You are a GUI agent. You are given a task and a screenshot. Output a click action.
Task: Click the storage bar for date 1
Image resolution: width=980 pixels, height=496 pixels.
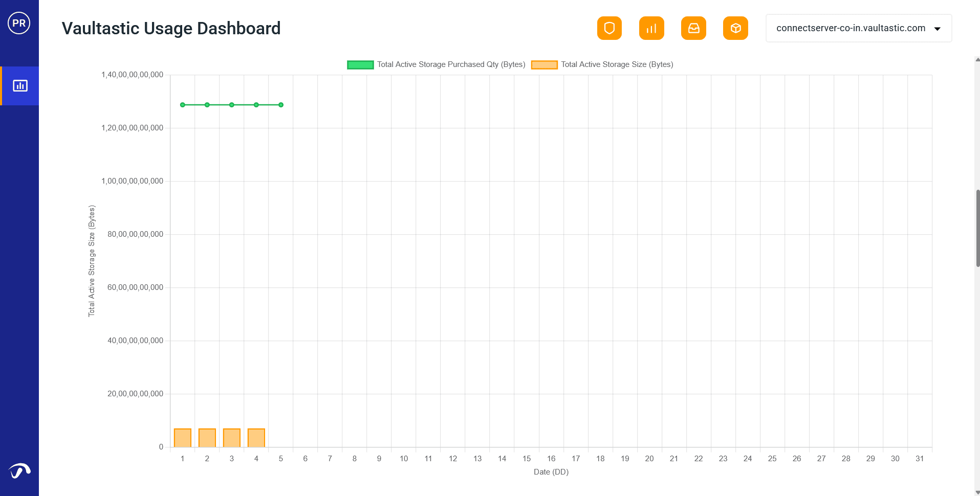tap(183, 438)
